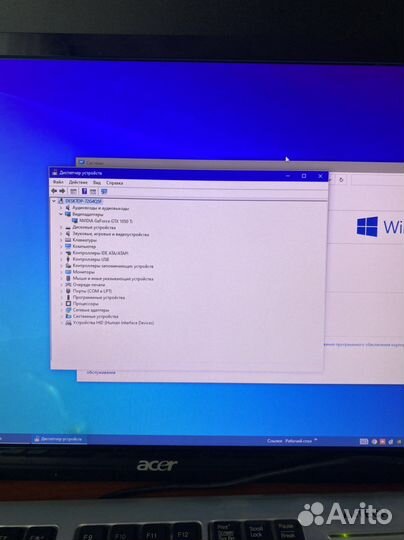The height and width of the screenshot is (540, 404).
Task: Click the folder icon beside Системные устройства
Action: (x=68, y=316)
